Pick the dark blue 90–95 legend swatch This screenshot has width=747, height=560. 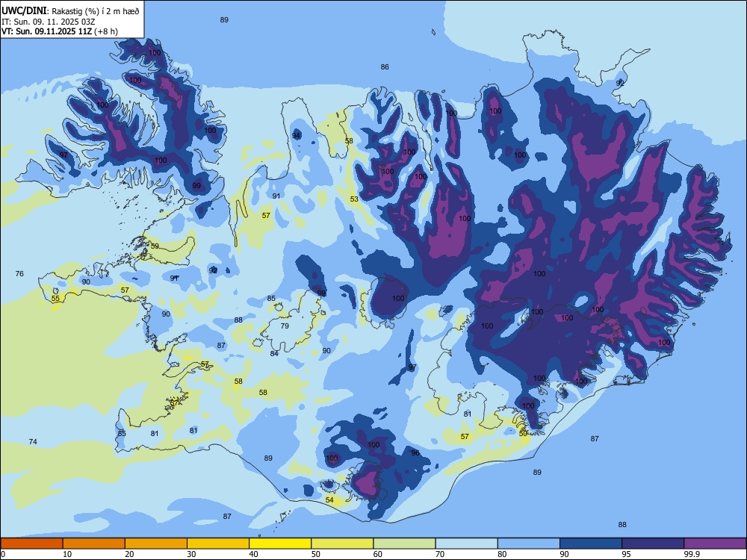coord(591,544)
